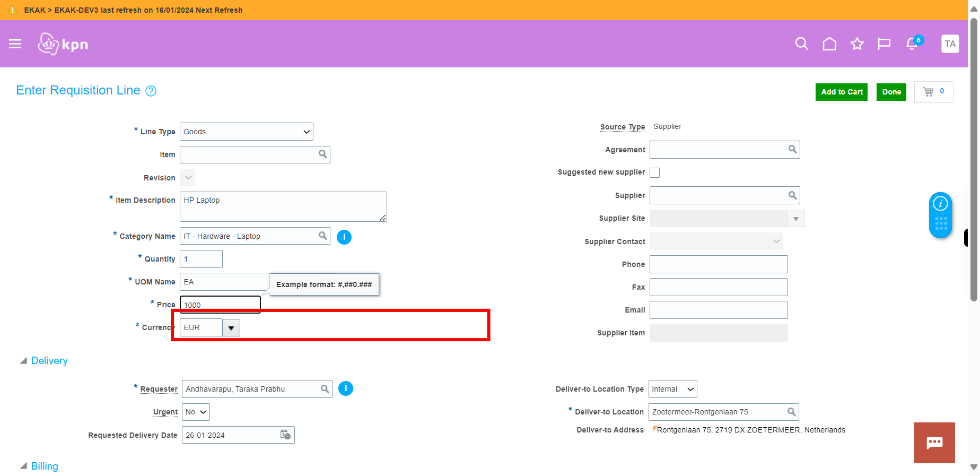Click into the Quantity field

201,259
